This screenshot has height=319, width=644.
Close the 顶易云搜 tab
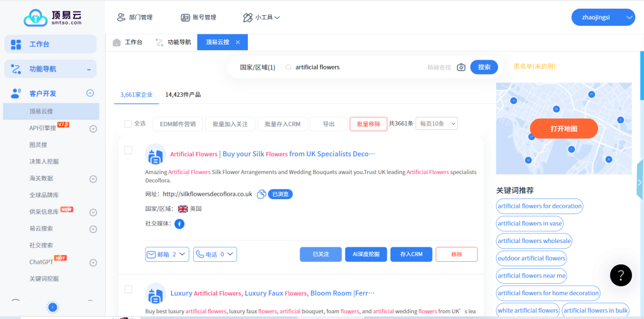pos(238,42)
